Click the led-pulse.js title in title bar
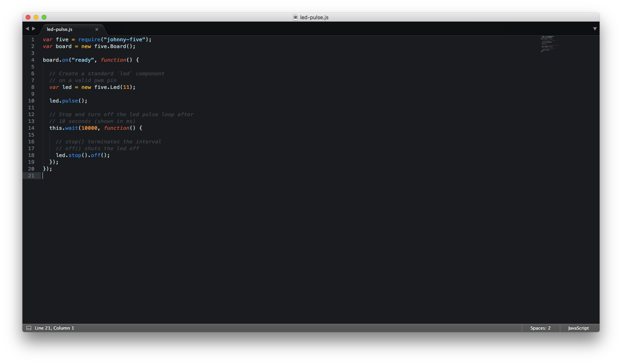The width and height of the screenshot is (622, 364). coord(314,17)
